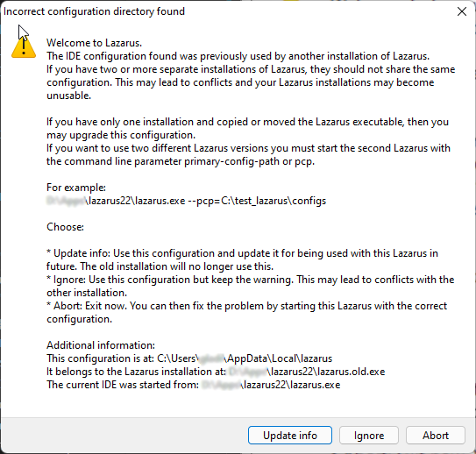This screenshot has height=454, width=476.
Task: Click the 'Choose:' heading text
Action: pos(65,227)
